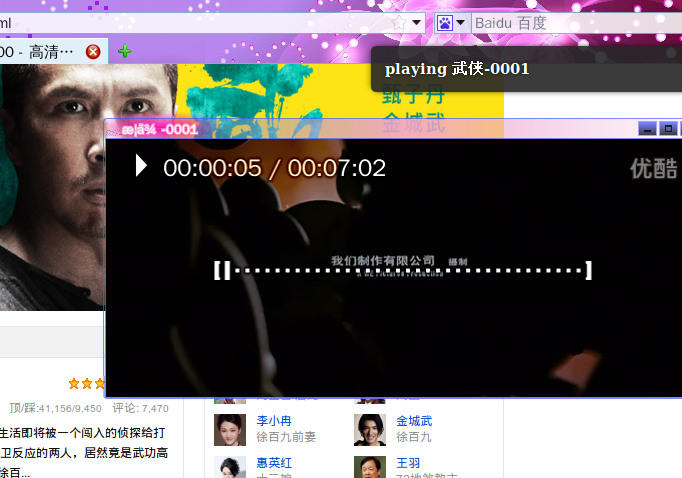Focus the Baidu 百度 search field
The image size is (682, 478).
pyautogui.click(x=577, y=23)
